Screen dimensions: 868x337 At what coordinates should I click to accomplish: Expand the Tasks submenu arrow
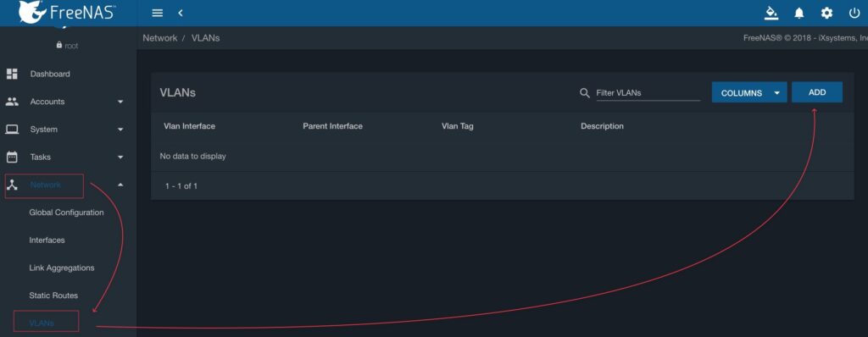[120, 157]
